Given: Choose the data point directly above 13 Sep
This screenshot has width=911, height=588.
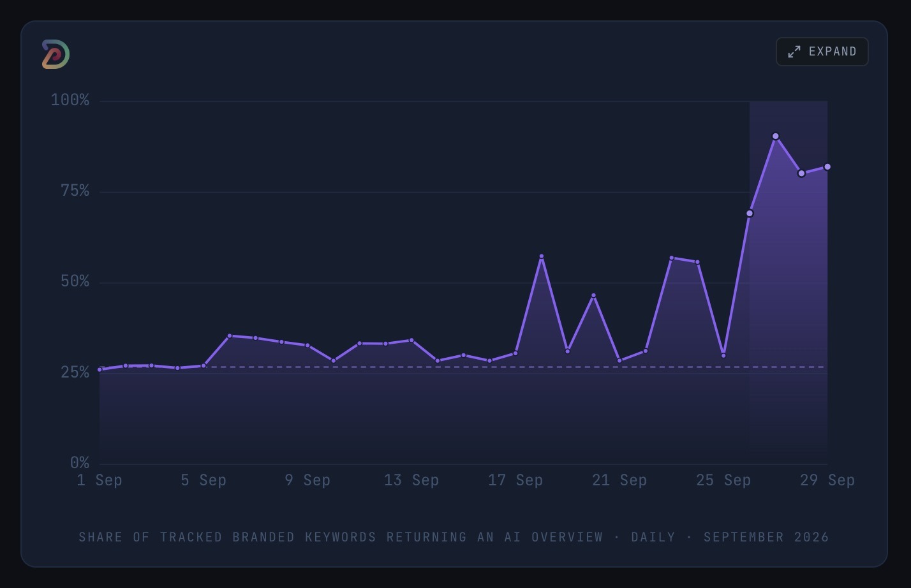Looking at the screenshot, I should tap(411, 341).
